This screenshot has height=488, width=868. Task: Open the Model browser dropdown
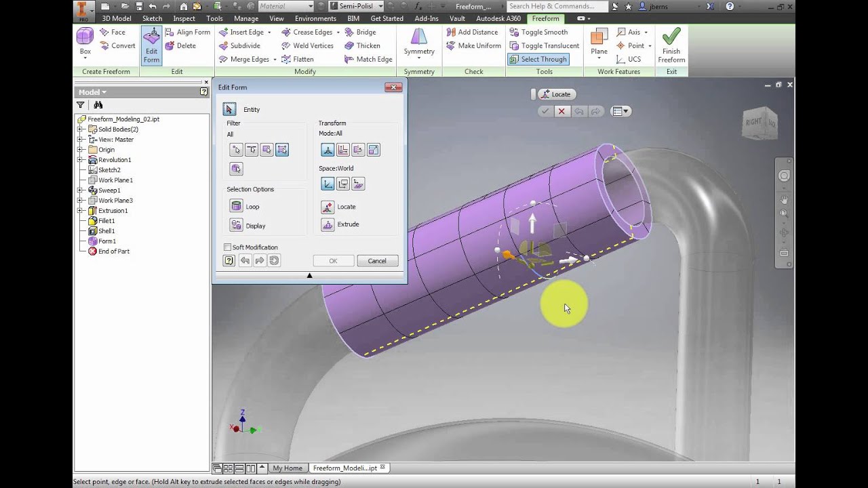tap(92, 92)
